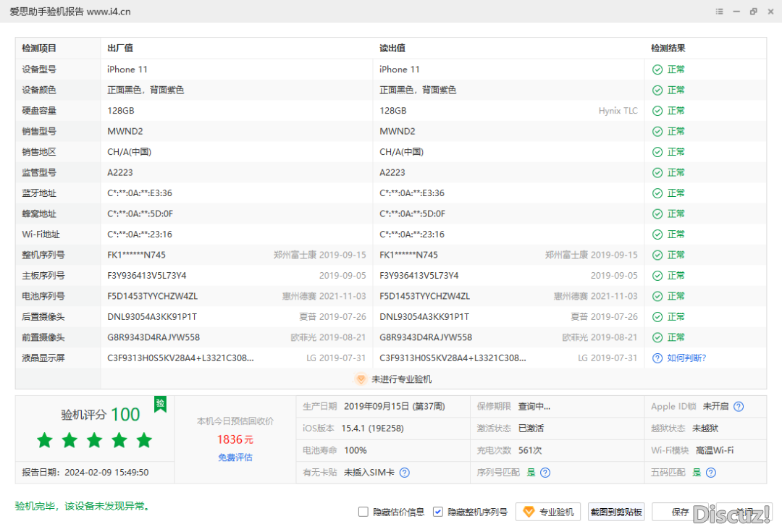
Task: Click green check icon in 主板序列号 row
Action: coord(657,276)
